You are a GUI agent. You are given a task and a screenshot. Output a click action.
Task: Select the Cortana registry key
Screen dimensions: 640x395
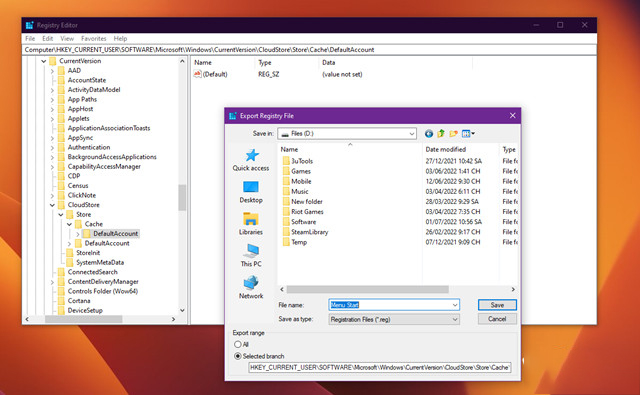pos(79,301)
